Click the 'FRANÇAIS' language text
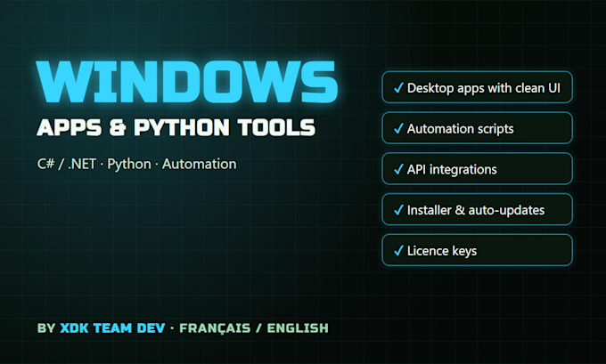Image resolution: width=606 pixels, height=364 pixels. click(215, 328)
